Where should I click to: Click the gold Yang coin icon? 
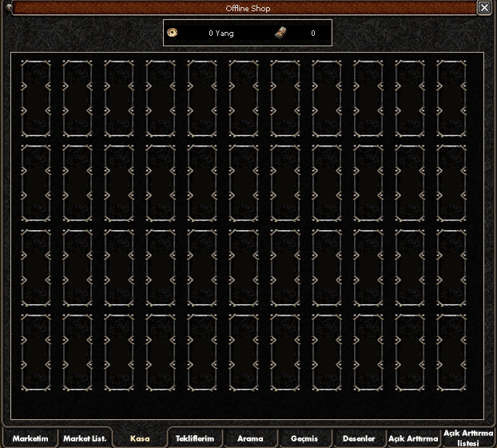click(173, 33)
